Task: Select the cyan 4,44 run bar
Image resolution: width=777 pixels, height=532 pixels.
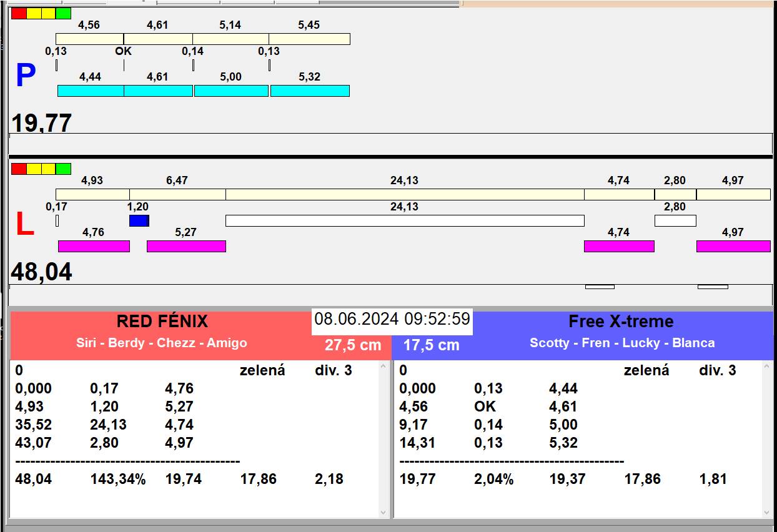Action: pyautogui.click(x=91, y=91)
